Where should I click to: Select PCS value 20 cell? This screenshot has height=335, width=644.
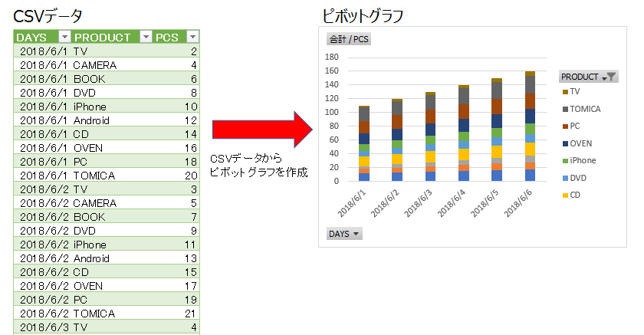coord(176,176)
